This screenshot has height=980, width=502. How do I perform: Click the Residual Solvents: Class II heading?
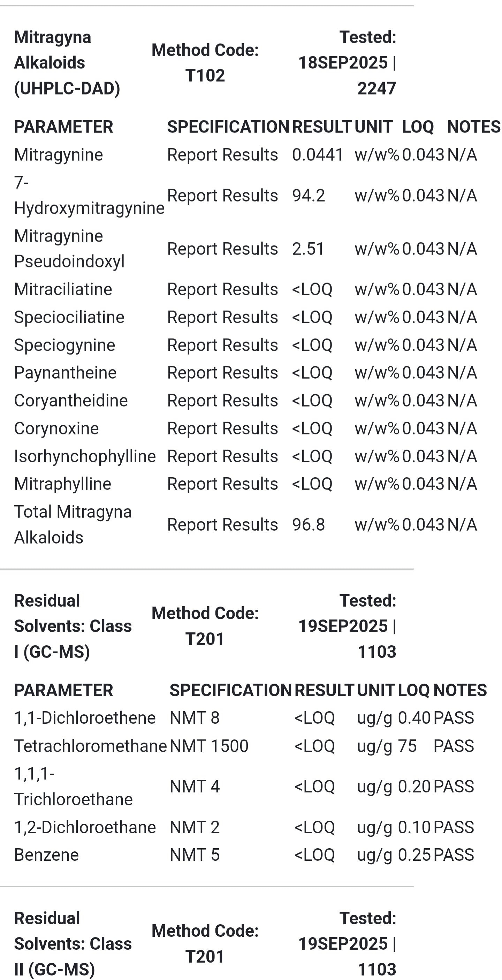tap(73, 944)
